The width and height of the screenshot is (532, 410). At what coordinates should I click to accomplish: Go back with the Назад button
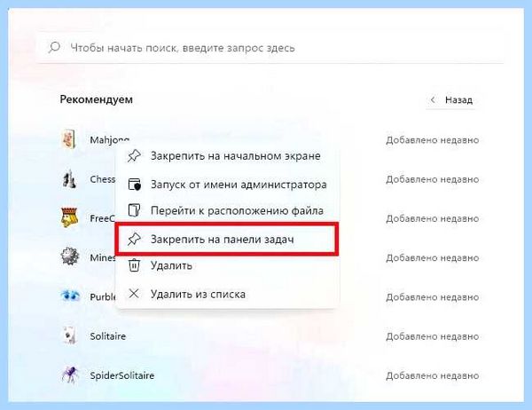452,100
